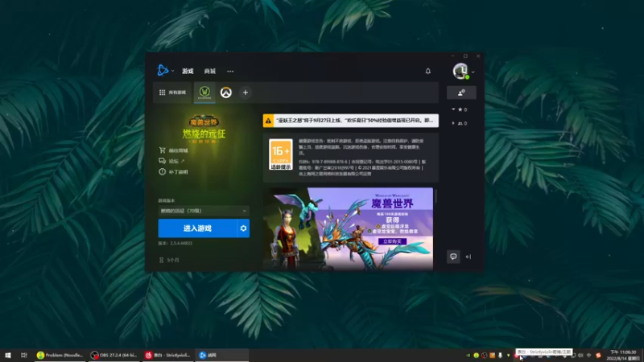Image resolution: width=644 pixels, height=362 pixels.
Task: Open the shop cart link 前往商城
Action: [173, 150]
